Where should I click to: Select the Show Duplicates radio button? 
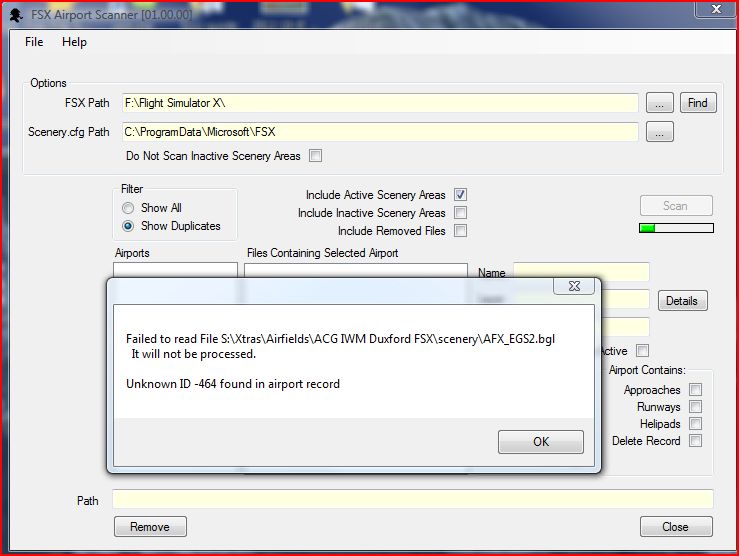tap(128, 226)
